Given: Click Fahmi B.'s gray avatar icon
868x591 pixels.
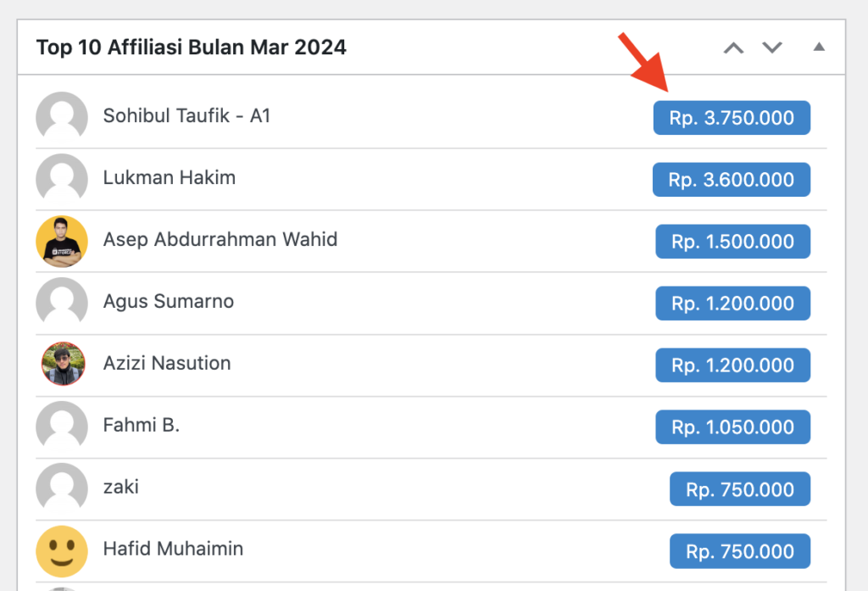Looking at the screenshot, I should click(62, 427).
